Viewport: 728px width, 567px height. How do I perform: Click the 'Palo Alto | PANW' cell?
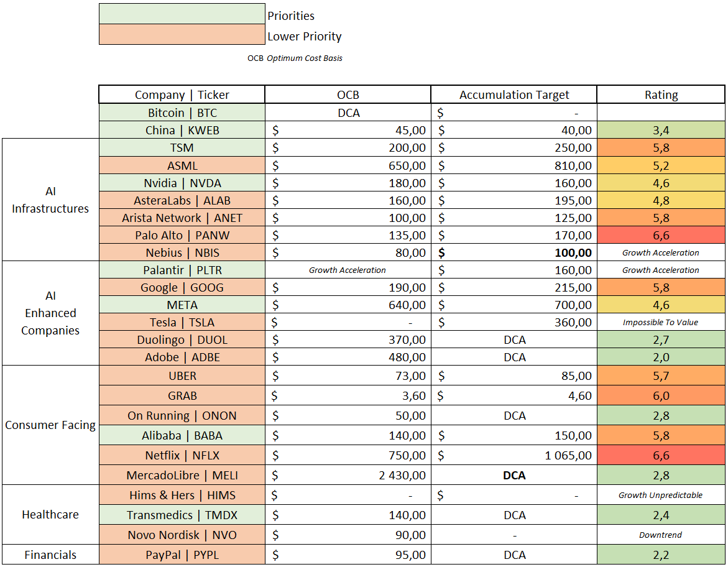[182, 235]
